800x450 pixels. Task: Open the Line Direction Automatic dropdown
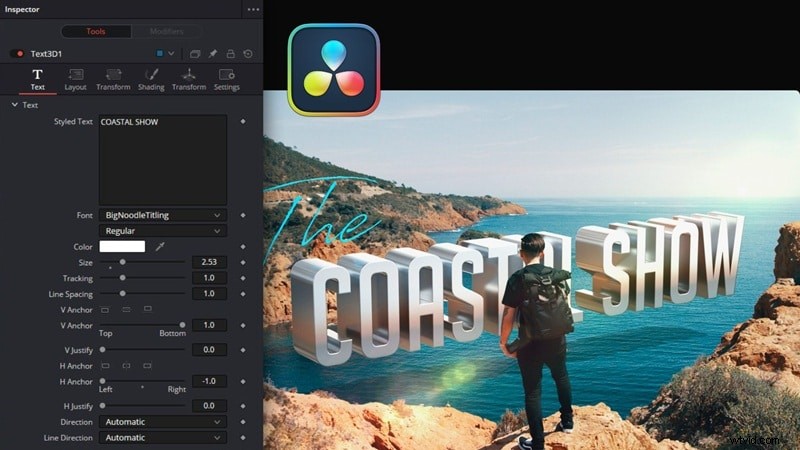[163, 438]
